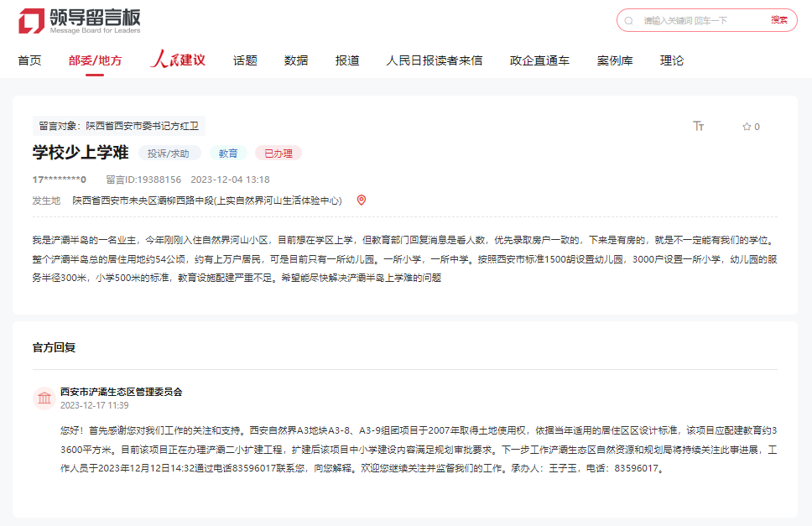Click the font size Tт icon
Screen dimensions: 812x526
(699, 126)
